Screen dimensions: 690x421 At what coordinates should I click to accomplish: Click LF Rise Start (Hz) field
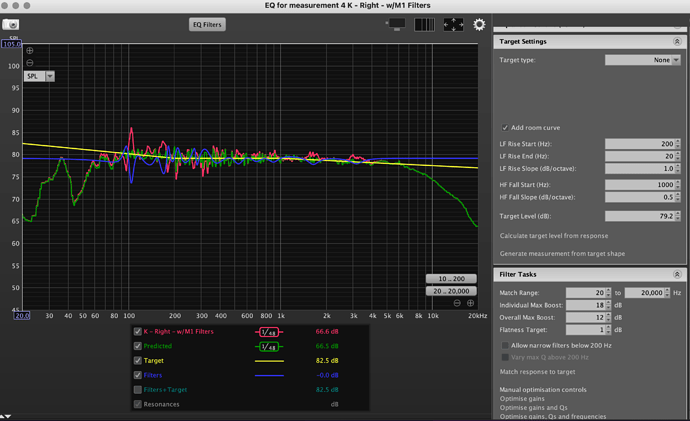[x=639, y=144]
